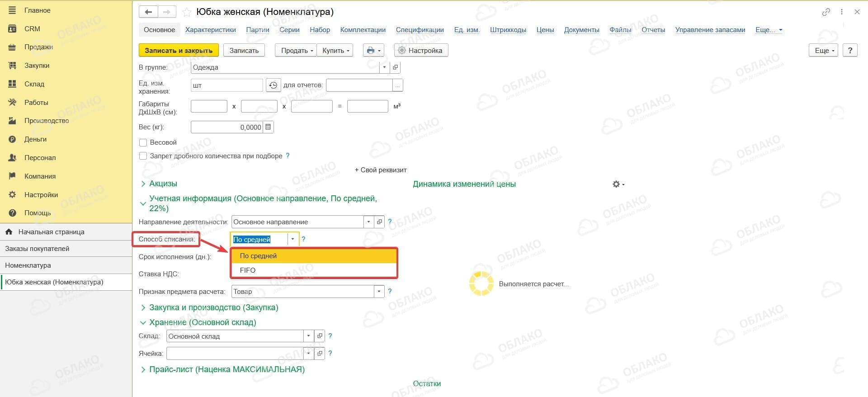Open Признак предмета расчета dropdown
The image size is (868, 397).
(379, 291)
